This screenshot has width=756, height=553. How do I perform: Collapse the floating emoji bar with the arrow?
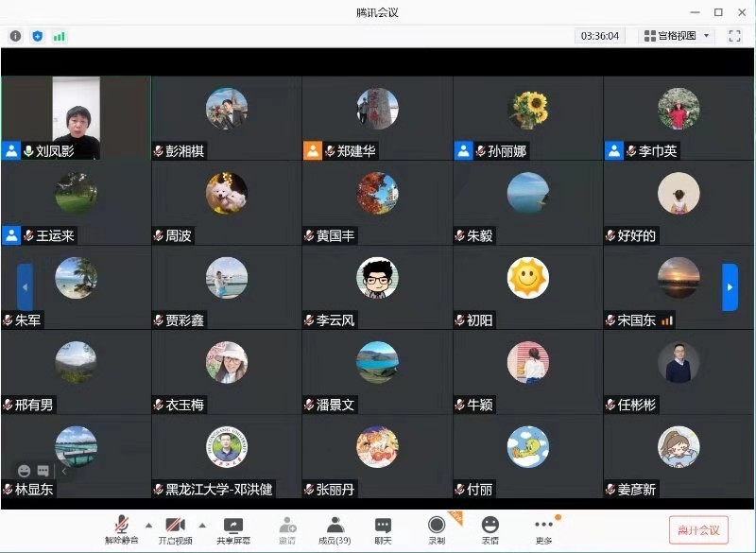click(x=64, y=470)
